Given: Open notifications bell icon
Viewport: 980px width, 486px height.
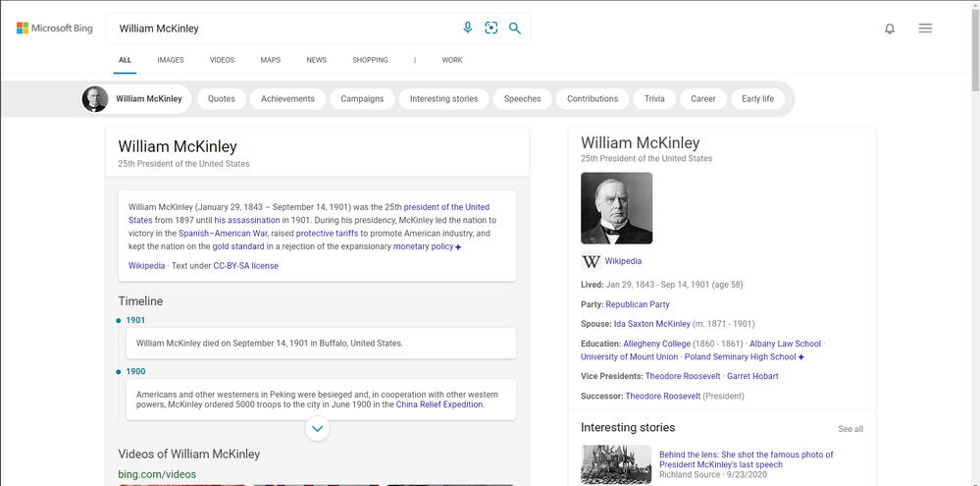Looking at the screenshot, I should [x=890, y=28].
